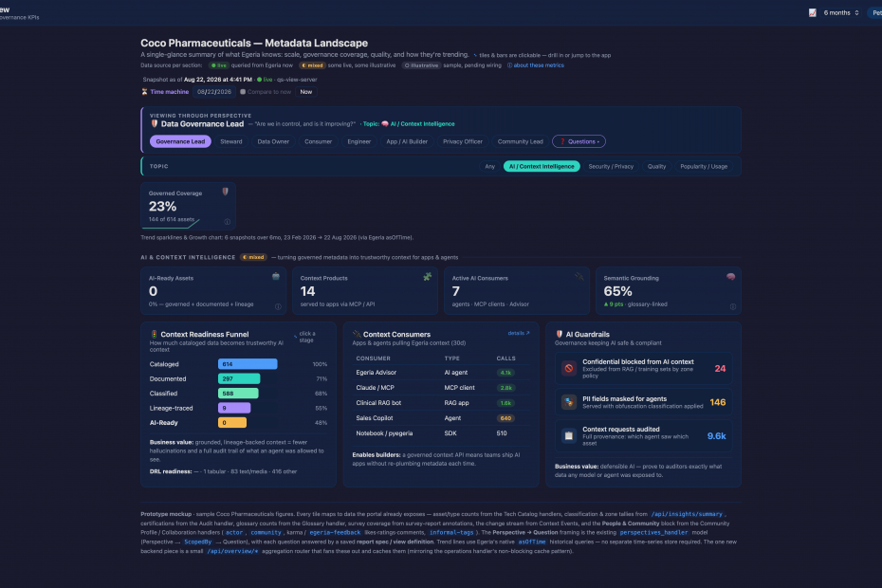The width and height of the screenshot is (882, 588).
Task: Click the 640 calls badge
Action: coord(505,418)
